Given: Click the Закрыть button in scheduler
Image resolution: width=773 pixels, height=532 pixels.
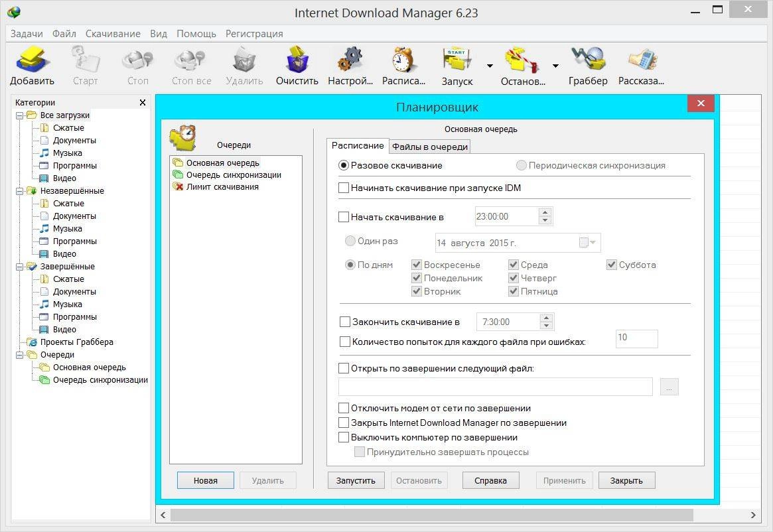Looking at the screenshot, I should click(x=626, y=480).
